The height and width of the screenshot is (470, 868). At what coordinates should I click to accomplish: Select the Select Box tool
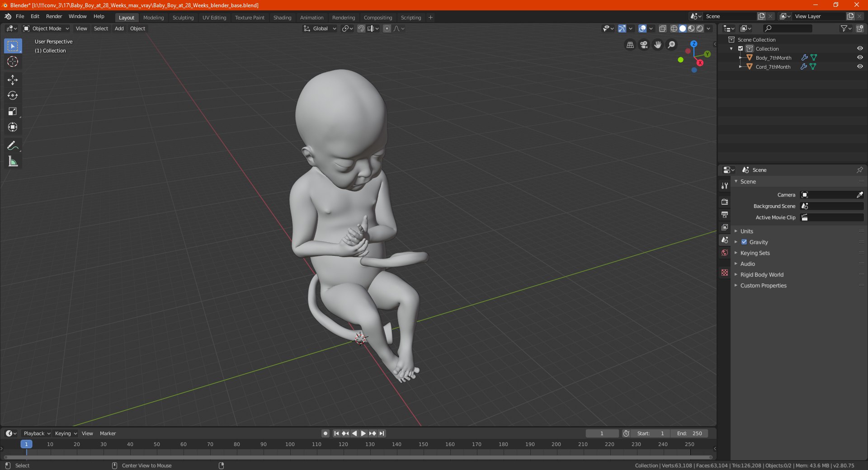pyautogui.click(x=13, y=46)
